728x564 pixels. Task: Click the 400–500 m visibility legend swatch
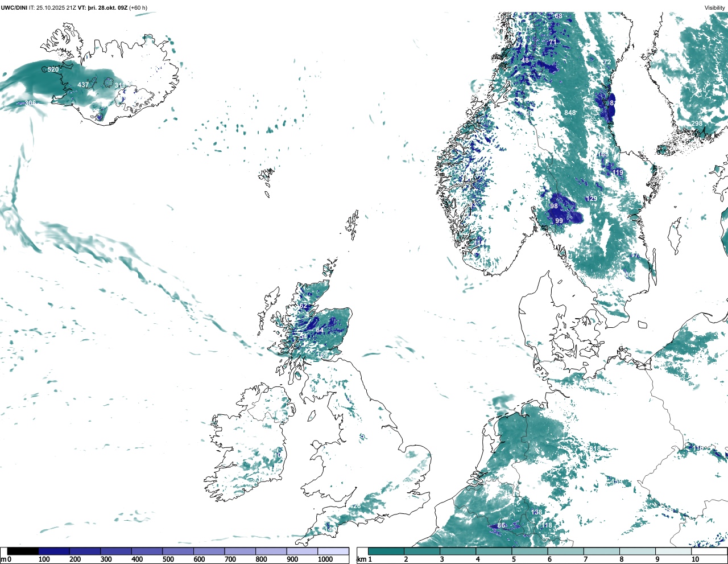coord(147,551)
